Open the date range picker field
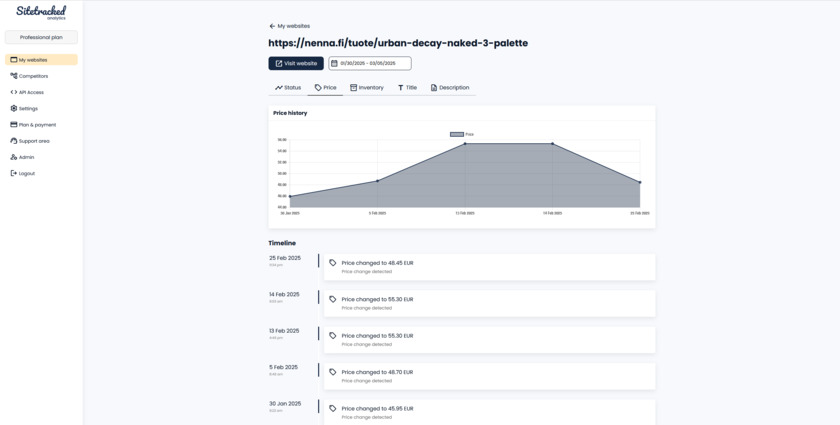This screenshot has width=840, height=425. click(370, 63)
